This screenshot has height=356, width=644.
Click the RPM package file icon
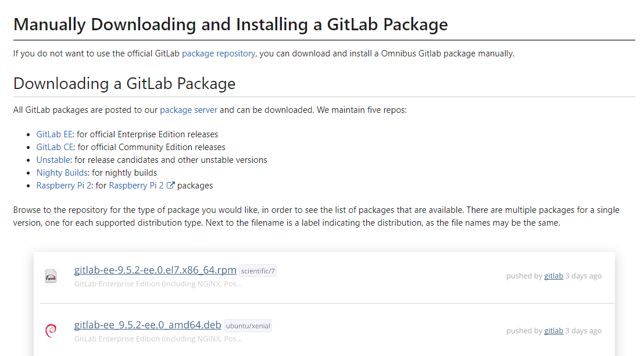(51, 276)
